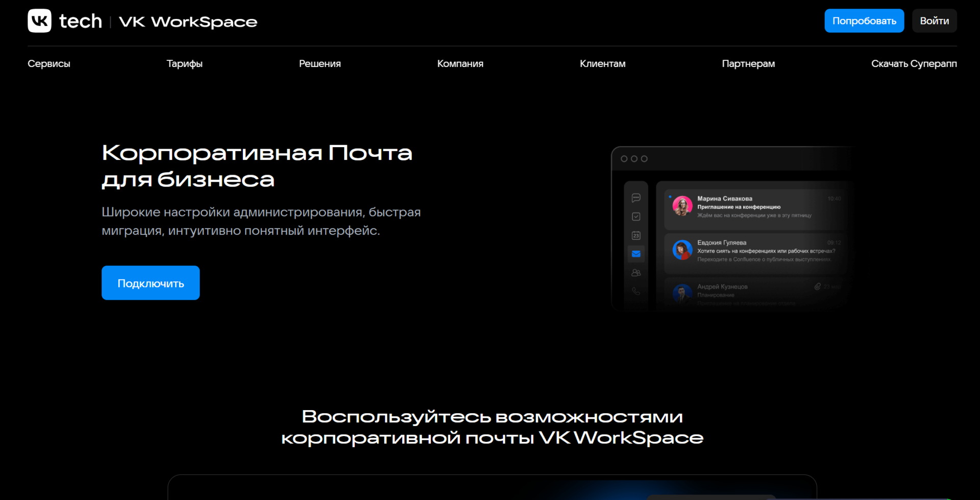Open the contacts icon in the mockup sidebar
This screenshot has width=980, height=500.
[x=636, y=273]
